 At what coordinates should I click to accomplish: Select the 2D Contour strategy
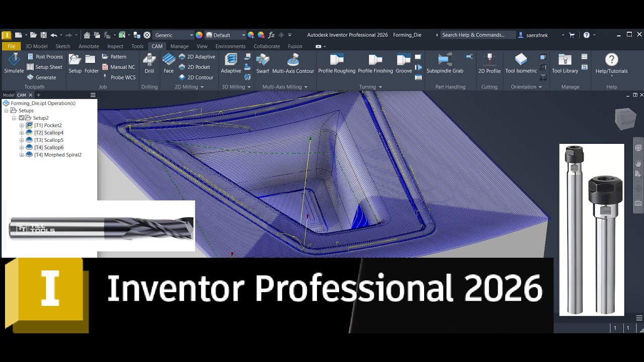pos(196,77)
